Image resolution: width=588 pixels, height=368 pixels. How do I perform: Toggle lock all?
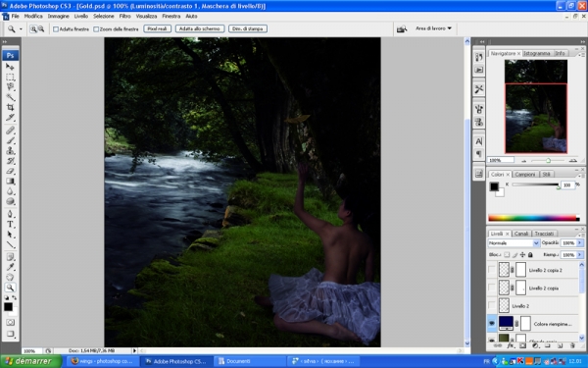[x=530, y=254]
